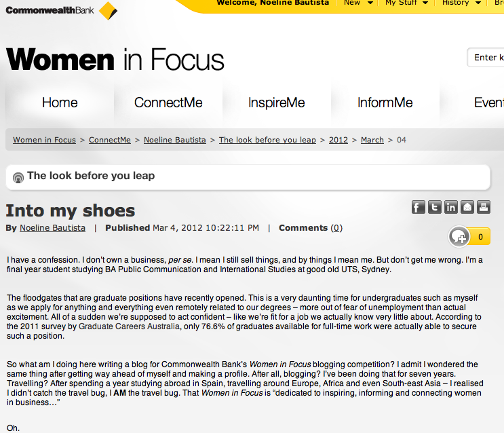This screenshot has height=433, width=504.
Task: Print the post using printer icon
Action: point(483,208)
